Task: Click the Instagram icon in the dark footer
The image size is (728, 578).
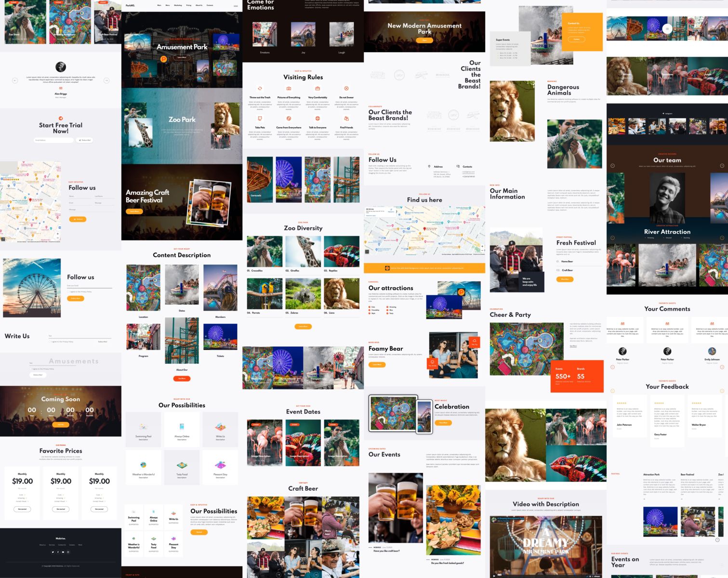Action: (x=68, y=552)
